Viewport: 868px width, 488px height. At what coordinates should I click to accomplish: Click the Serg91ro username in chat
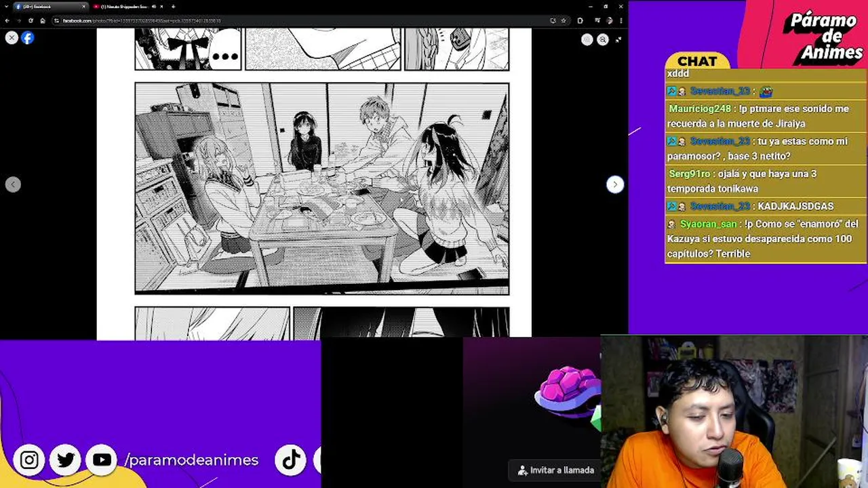coord(690,174)
